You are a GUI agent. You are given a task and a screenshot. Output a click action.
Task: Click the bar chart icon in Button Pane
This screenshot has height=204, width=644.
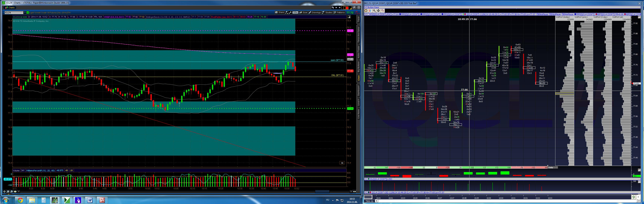click(x=370, y=11)
